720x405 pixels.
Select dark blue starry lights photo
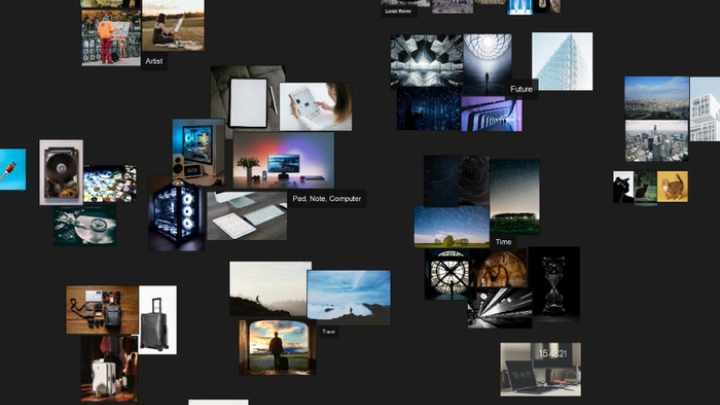pyautogui.click(x=429, y=109)
